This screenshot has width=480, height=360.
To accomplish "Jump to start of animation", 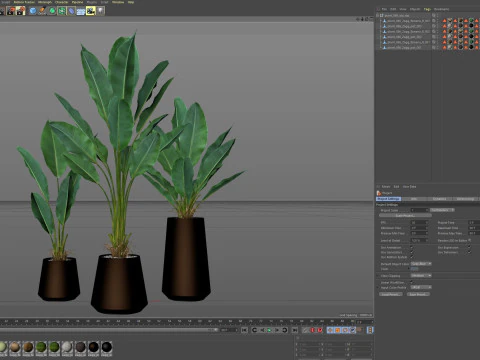I will point(244,330).
